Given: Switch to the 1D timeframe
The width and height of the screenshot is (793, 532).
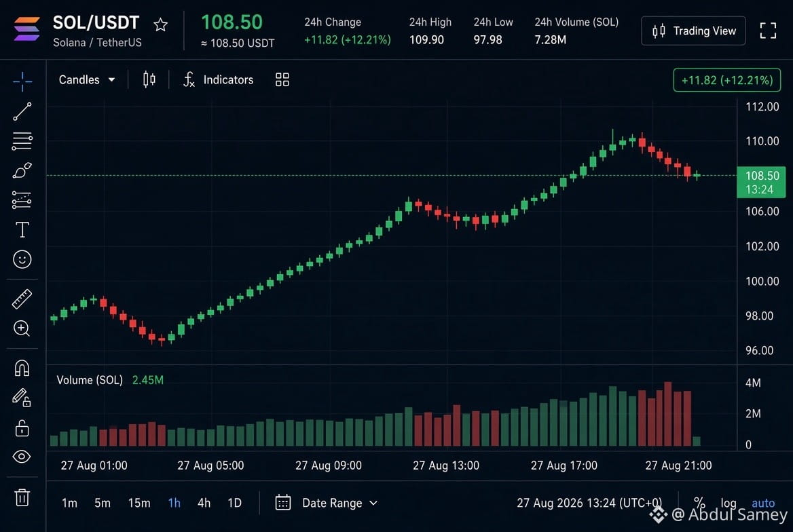Looking at the screenshot, I should (x=235, y=503).
